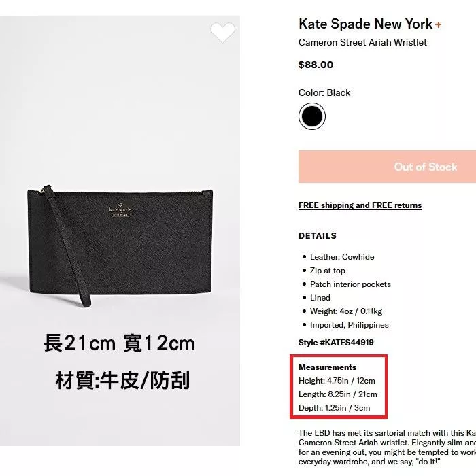Click the Out of Stock button
This screenshot has height=476, width=476.
(387, 167)
